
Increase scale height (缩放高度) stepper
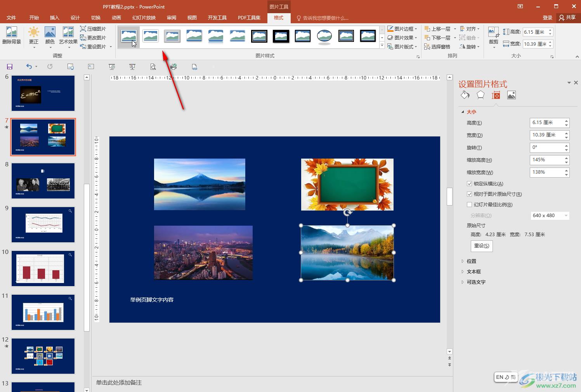pyautogui.click(x=567, y=158)
